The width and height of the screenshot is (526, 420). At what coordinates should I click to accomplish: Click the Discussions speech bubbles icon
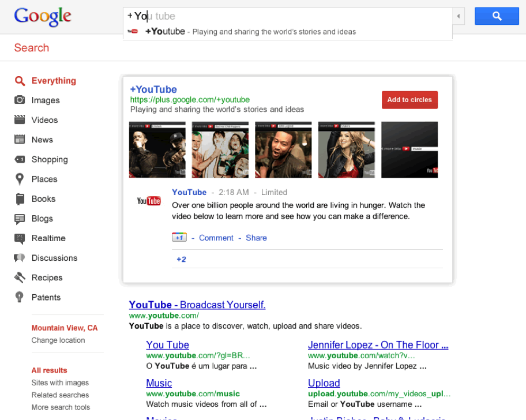click(x=20, y=258)
